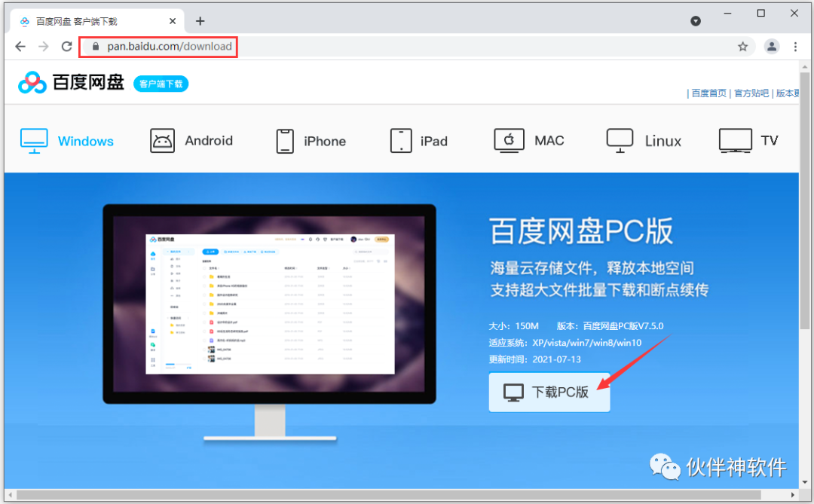The width and height of the screenshot is (814, 504).
Task: Select the MAC apple icon
Action: (509, 139)
